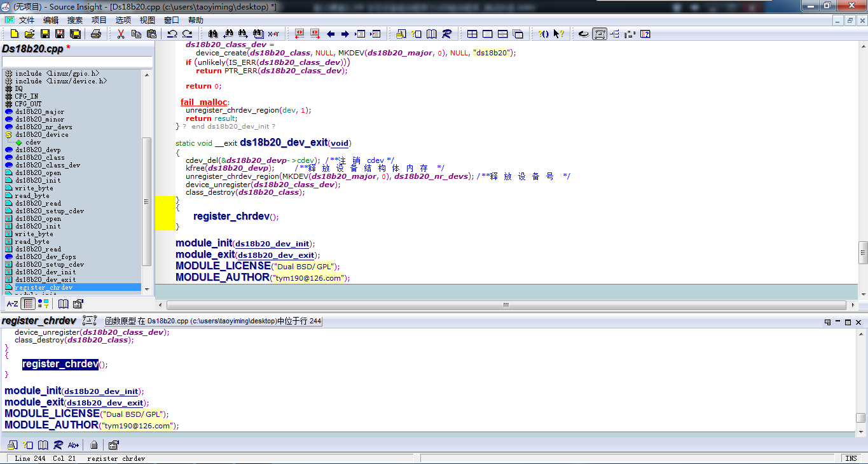This screenshot has height=464, width=868.
Task: Click the Save All stacked-disks icon
Action: 75,34
